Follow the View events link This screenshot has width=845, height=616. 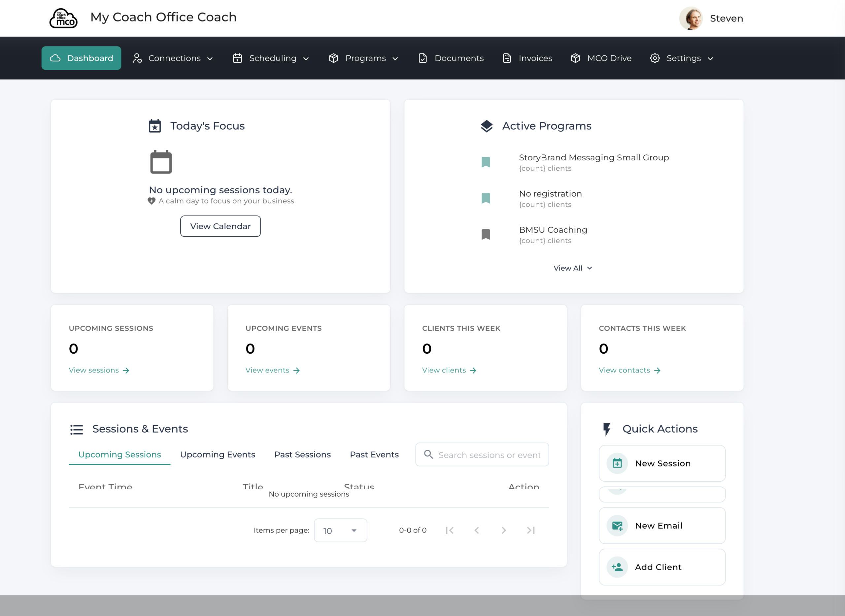(x=273, y=370)
